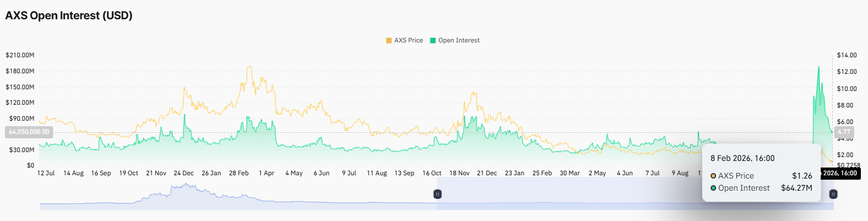Click the unselected mini-chart area left of the zoom window
The image size is (868, 221).
tap(238, 193)
